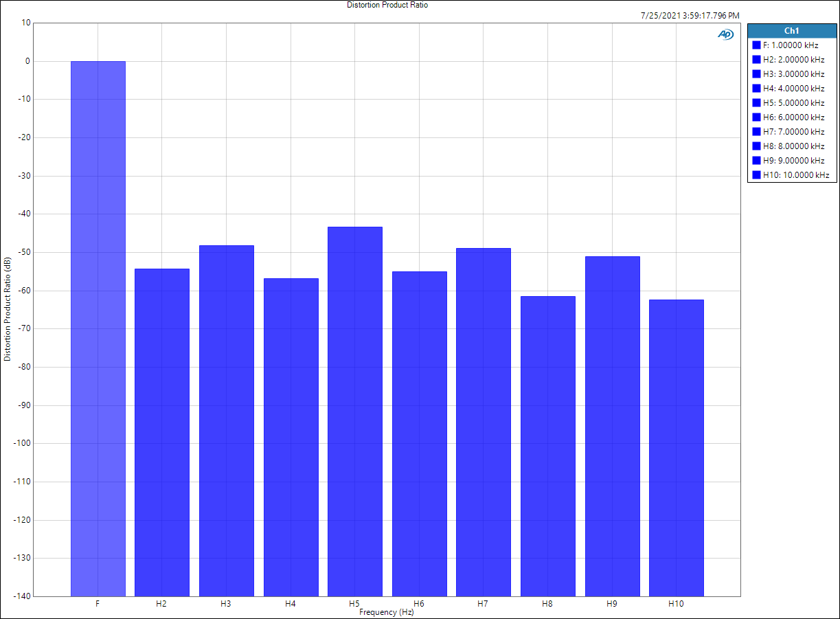The width and height of the screenshot is (840, 619).
Task: Click the H9 harmonic bar
Action: click(613, 426)
